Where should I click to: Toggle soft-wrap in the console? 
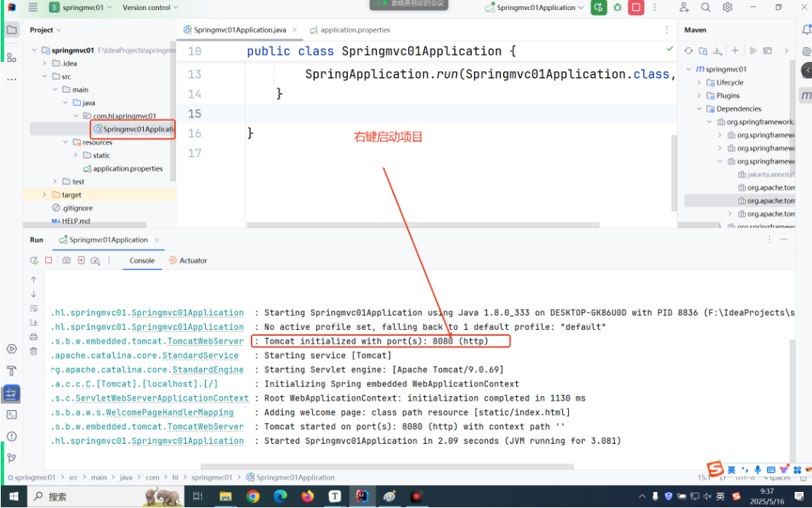[34, 308]
